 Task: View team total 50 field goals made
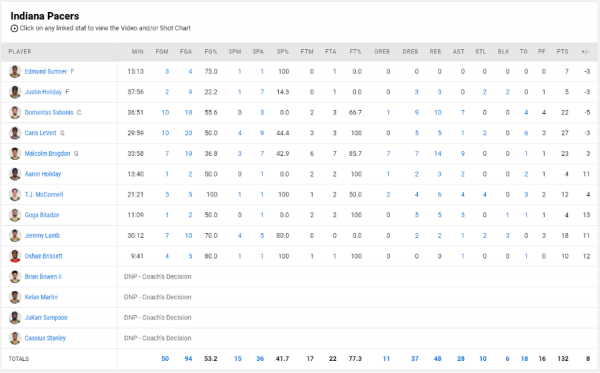click(x=165, y=358)
